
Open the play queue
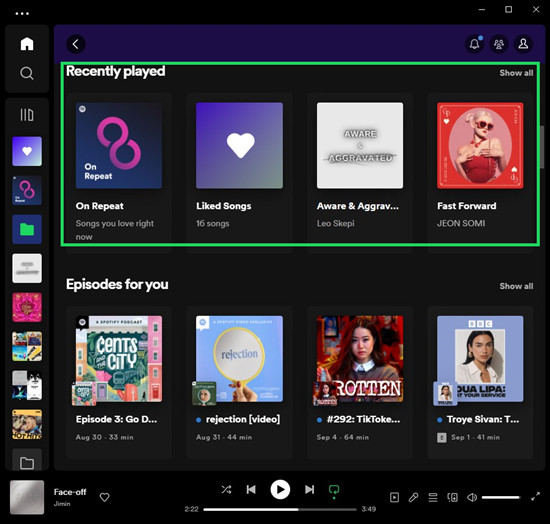click(433, 497)
